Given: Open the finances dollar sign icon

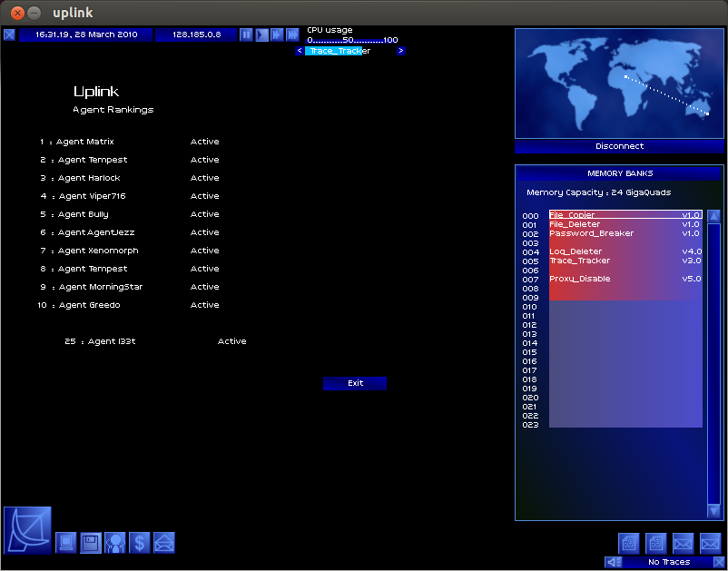Looking at the screenshot, I should click(x=140, y=543).
